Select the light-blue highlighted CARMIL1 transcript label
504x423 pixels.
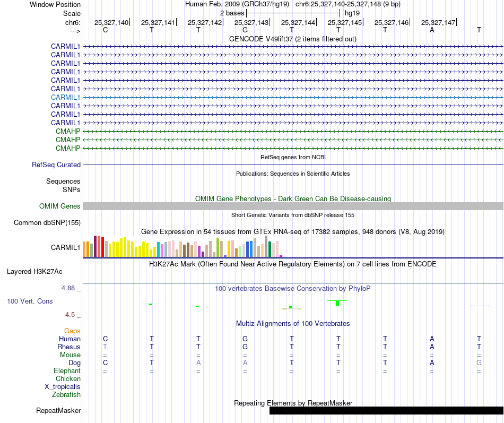[66, 97]
